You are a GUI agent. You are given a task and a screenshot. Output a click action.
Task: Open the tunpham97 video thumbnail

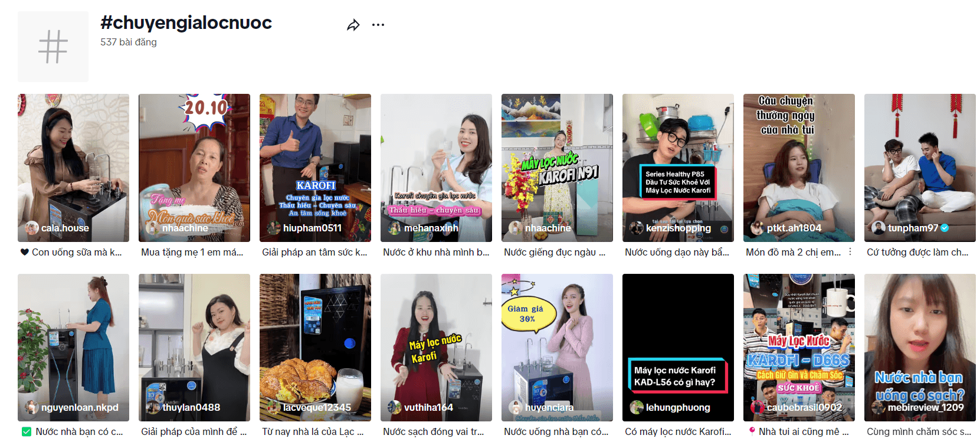pyautogui.click(x=920, y=168)
